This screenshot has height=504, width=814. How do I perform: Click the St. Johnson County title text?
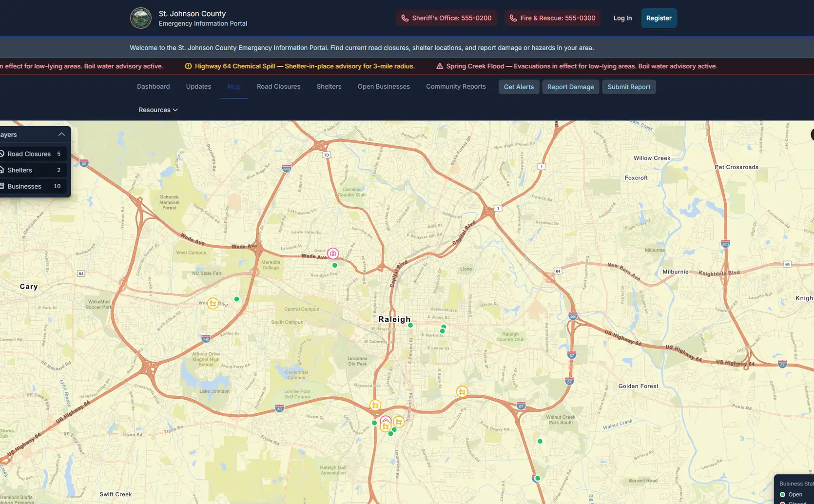192,14
